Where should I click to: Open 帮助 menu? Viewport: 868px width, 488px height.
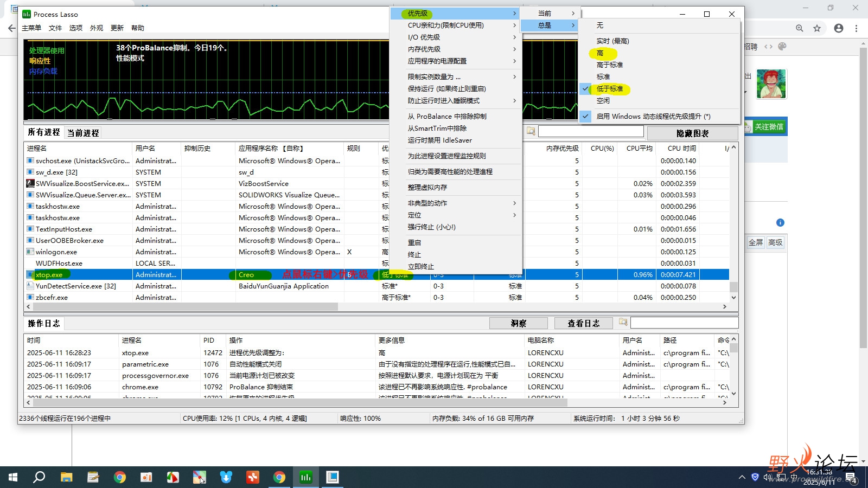138,28
